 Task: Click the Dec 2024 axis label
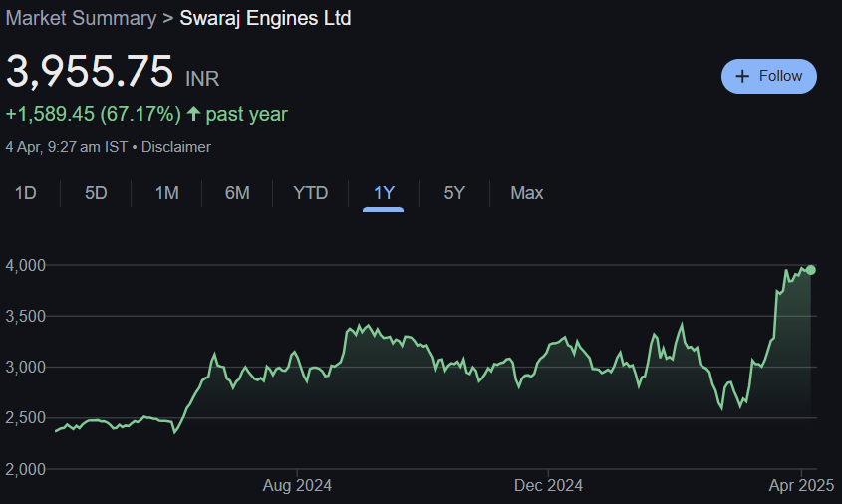[548, 486]
